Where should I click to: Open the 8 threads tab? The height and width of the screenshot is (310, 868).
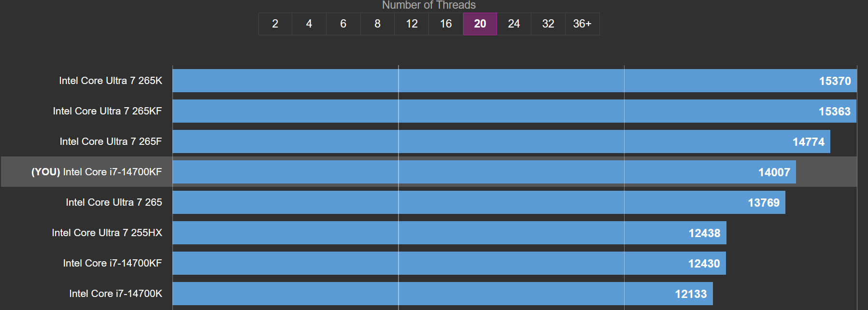(x=378, y=24)
